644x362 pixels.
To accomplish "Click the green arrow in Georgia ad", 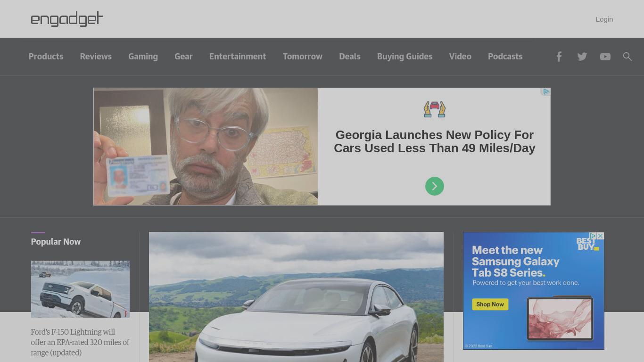I will point(435,186).
